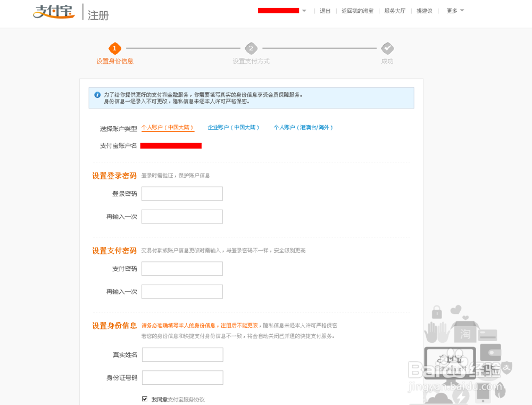The width and height of the screenshot is (532, 405).
Task: Click the 返回我的淘宝 menu item
Action: 358,11
